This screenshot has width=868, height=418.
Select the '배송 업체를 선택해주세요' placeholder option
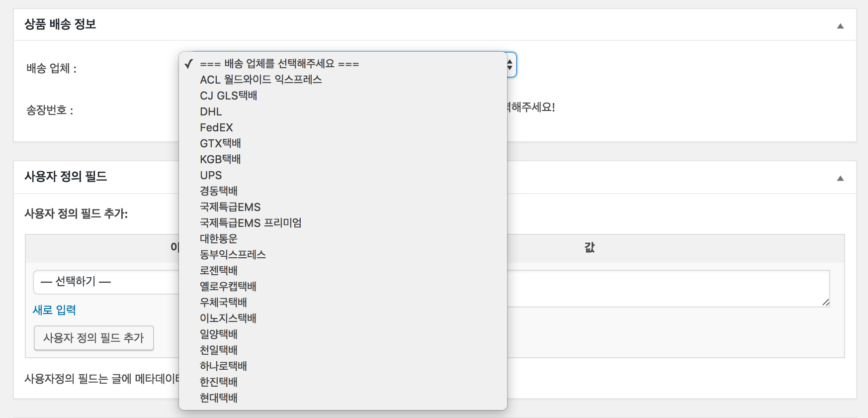pos(343,64)
